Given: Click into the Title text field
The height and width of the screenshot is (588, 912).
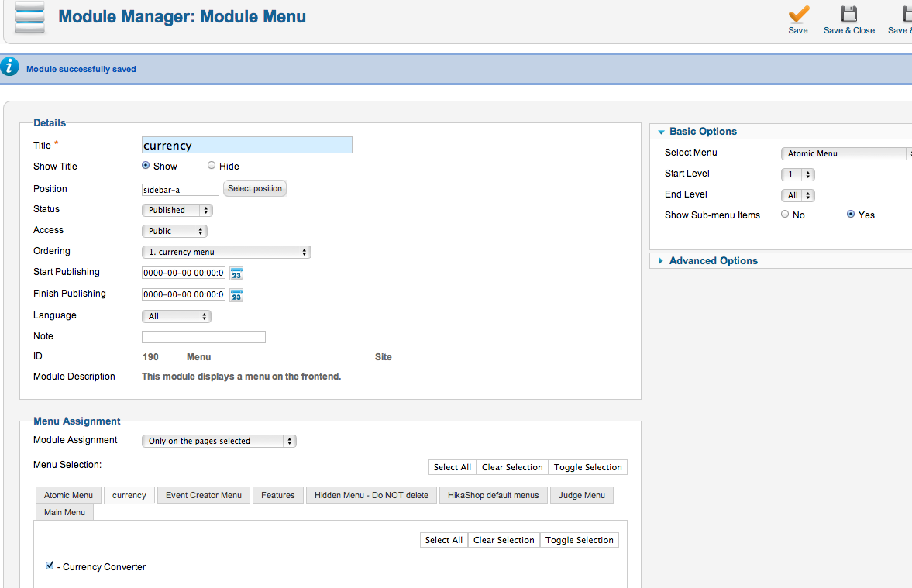Looking at the screenshot, I should click(x=246, y=145).
